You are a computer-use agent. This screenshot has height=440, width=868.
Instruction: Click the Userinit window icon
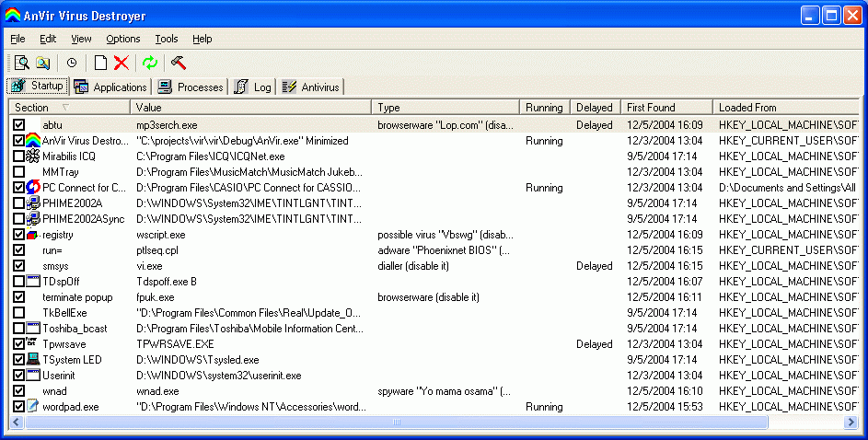click(32, 375)
